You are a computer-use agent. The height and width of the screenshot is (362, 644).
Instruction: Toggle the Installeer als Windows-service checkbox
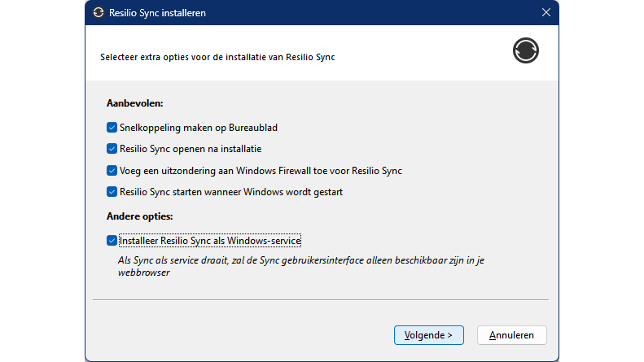112,241
